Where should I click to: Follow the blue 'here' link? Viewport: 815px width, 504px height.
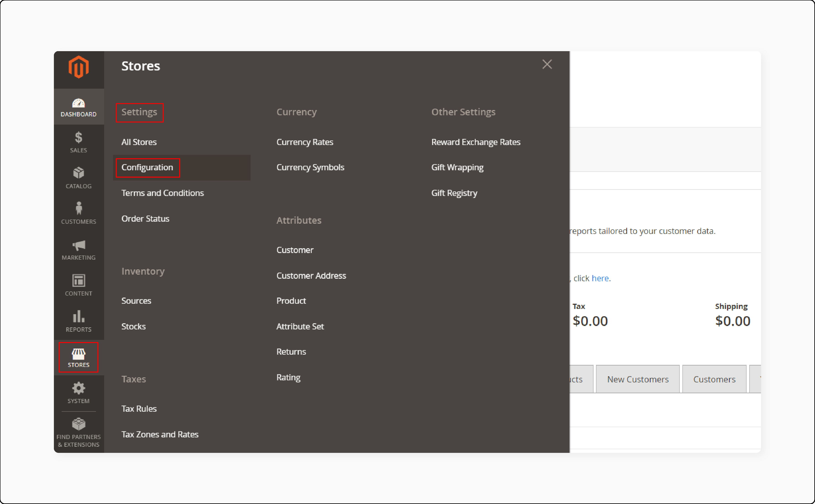600,278
